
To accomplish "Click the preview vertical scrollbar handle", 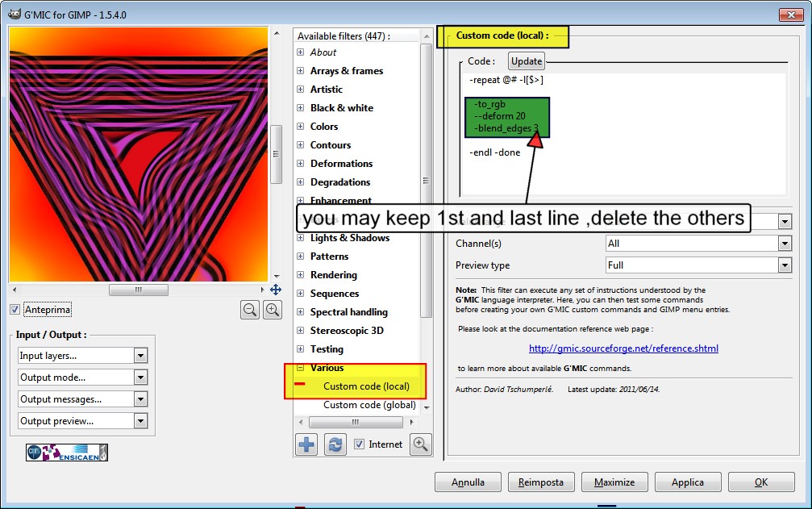I will [x=277, y=154].
